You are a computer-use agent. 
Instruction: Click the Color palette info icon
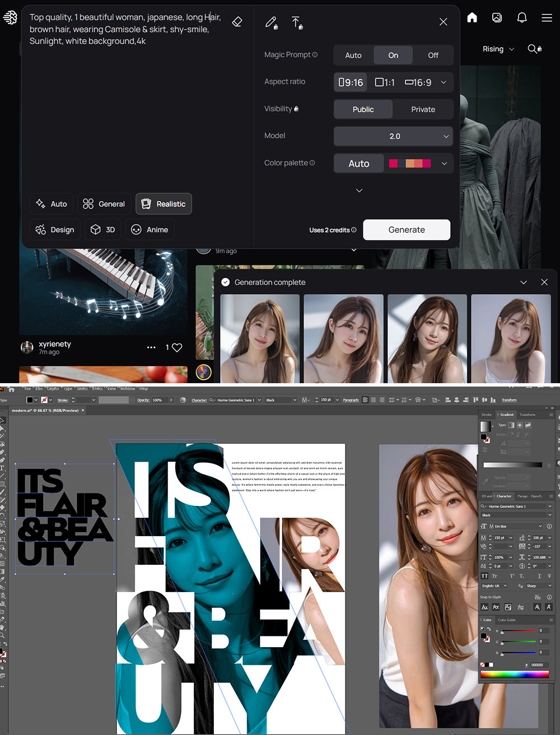pyautogui.click(x=312, y=163)
